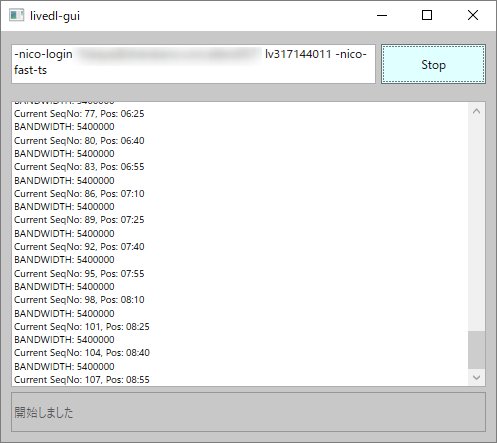Viewport: 497px width, 443px height.
Task: Click the scroll up arrow in log panel
Action: coord(476,111)
